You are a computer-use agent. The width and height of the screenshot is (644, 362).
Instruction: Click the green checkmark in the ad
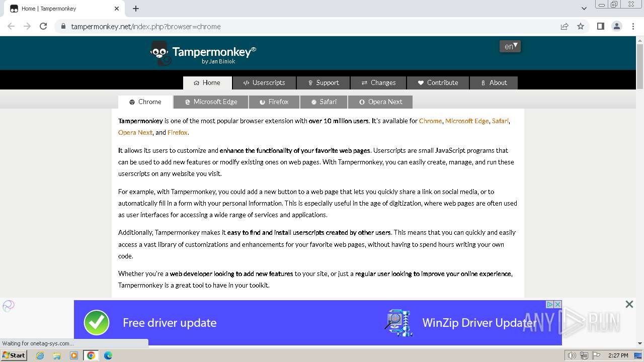(97, 323)
